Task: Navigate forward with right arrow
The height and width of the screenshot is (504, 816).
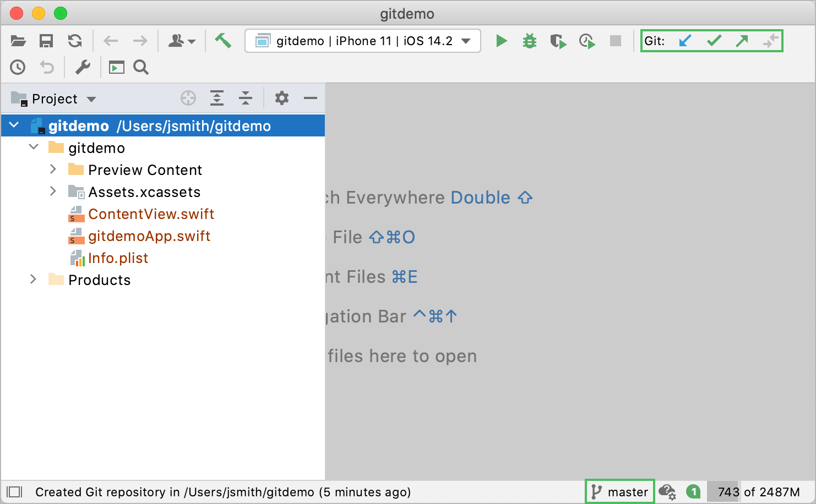Action: (x=140, y=41)
